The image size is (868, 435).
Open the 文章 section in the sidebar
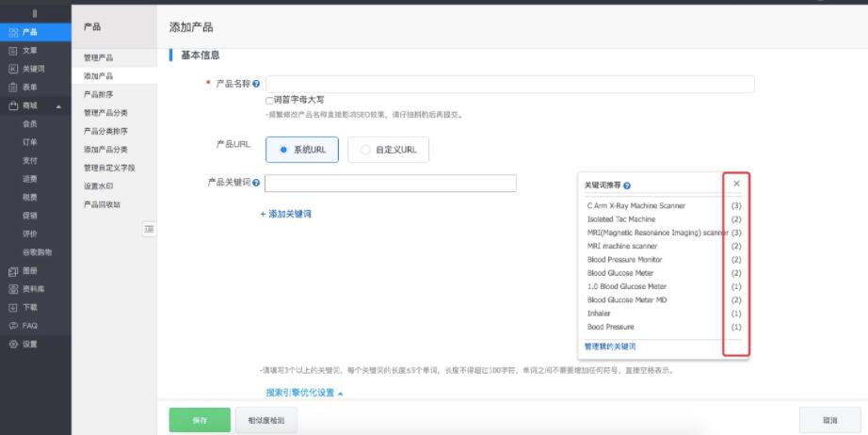30,50
